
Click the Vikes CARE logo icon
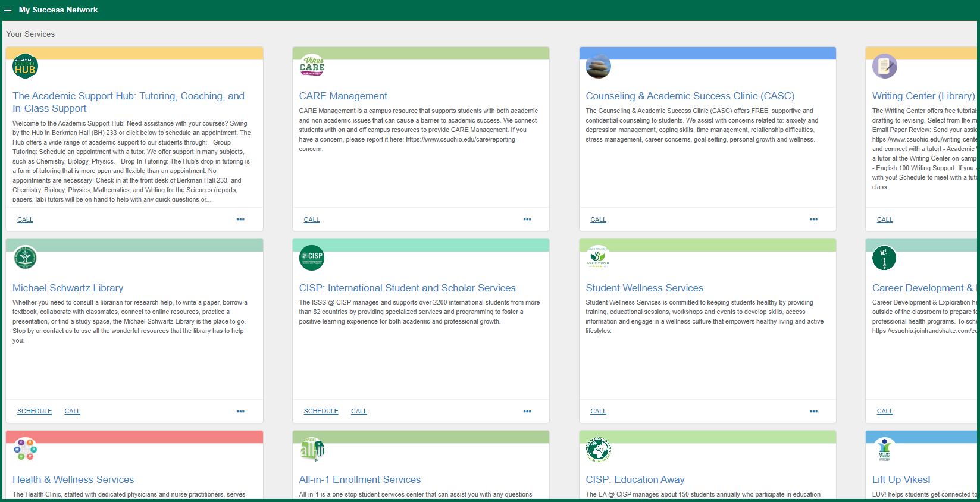pos(312,66)
